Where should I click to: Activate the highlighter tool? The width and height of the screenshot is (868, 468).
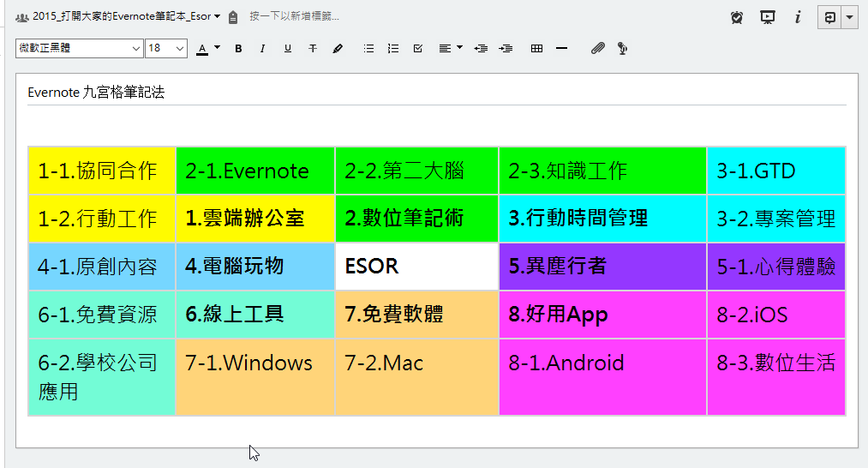337,49
